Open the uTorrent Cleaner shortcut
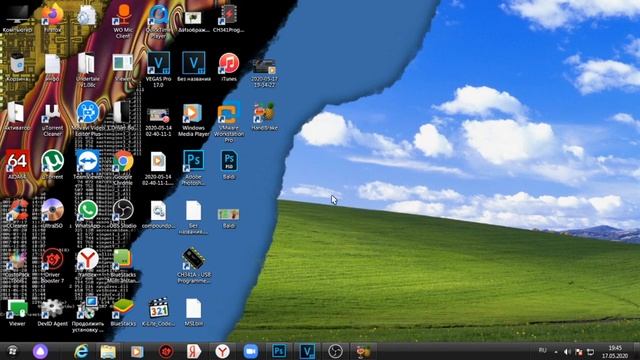Viewport: 640px width, 360px height. pyautogui.click(x=52, y=119)
